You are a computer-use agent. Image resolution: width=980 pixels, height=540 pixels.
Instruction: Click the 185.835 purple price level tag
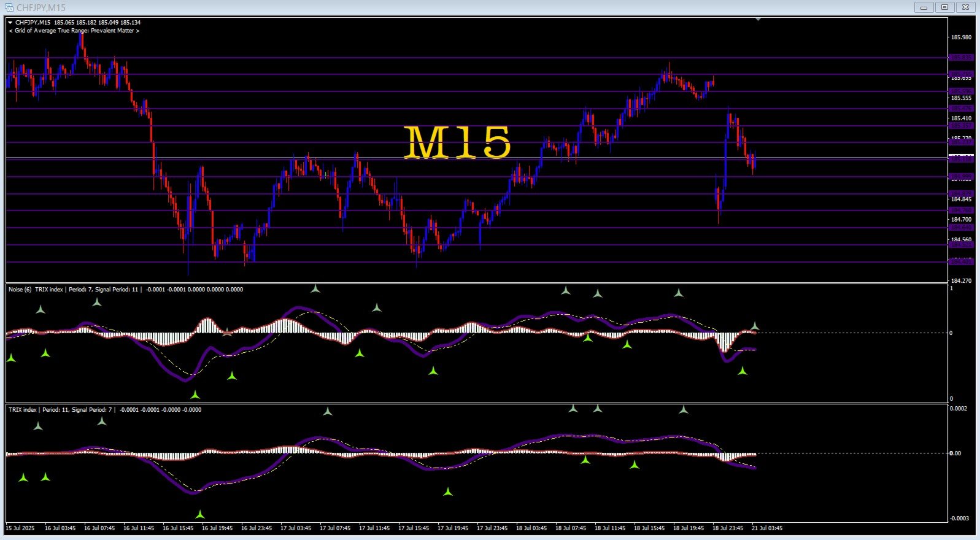(961, 58)
